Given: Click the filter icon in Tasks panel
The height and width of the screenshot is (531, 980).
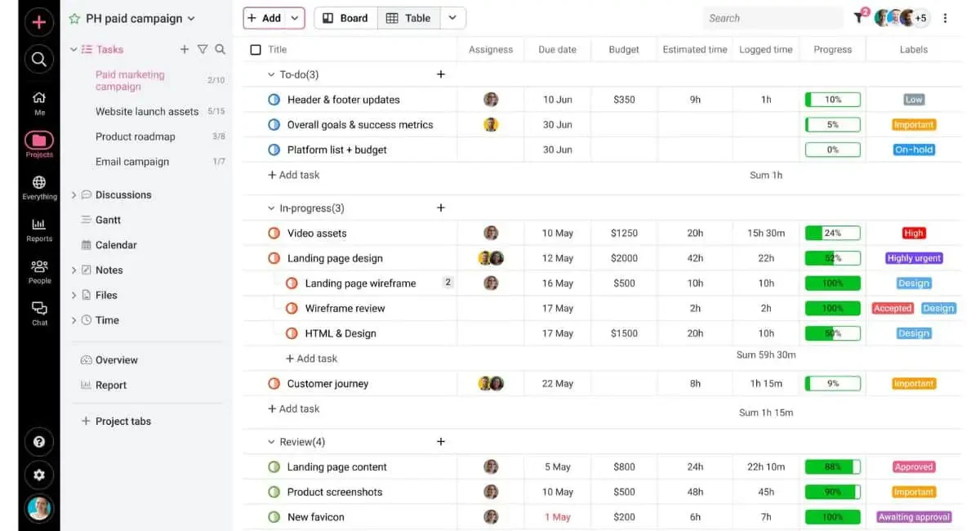Looking at the screenshot, I should [203, 49].
